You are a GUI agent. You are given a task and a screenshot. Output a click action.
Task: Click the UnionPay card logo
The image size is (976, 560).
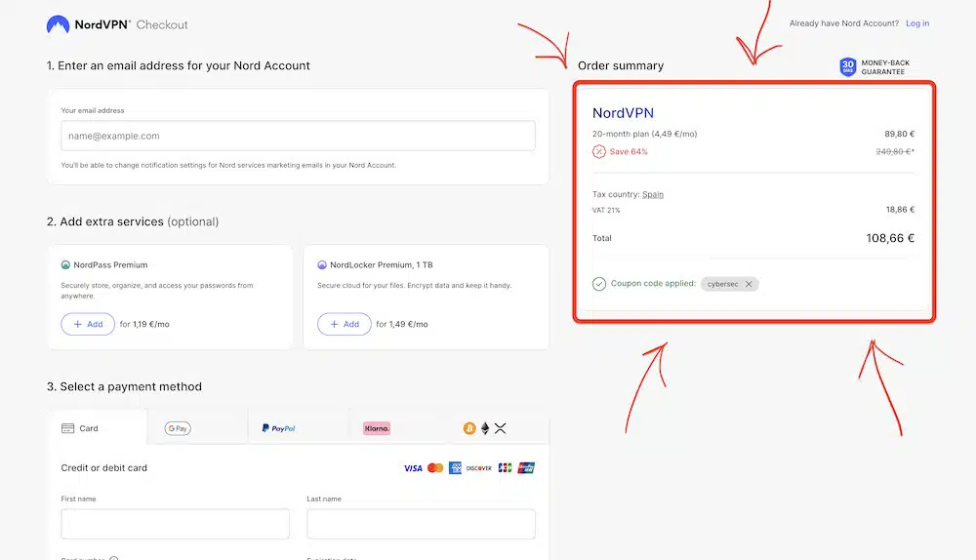[x=526, y=468]
